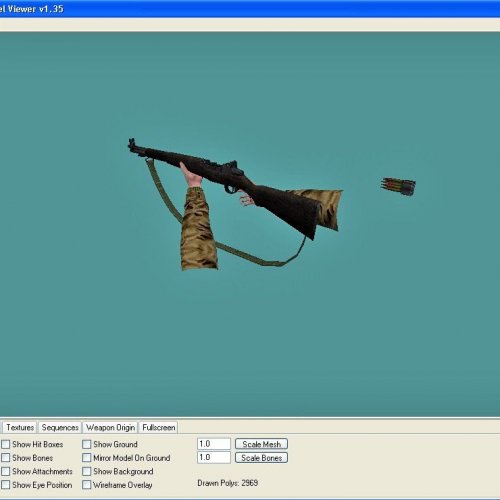Check Show Attachments option

pos(6,471)
